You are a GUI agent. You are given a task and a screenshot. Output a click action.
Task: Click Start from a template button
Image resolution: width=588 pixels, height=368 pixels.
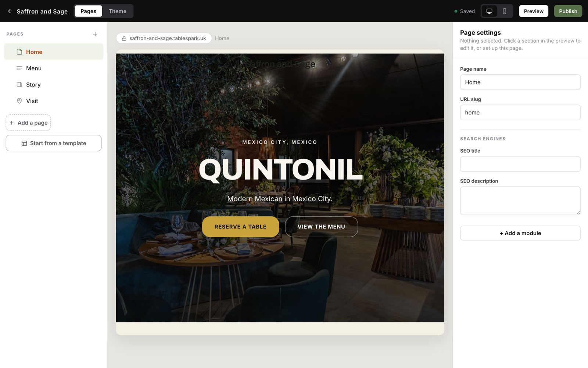pyautogui.click(x=54, y=143)
